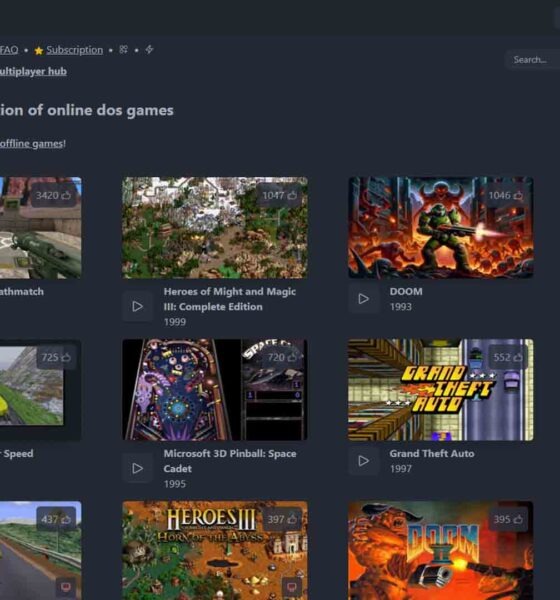Click the Microsoft 3D Pinball: Space Cadet title
The height and width of the screenshot is (600, 560).
[230, 461]
